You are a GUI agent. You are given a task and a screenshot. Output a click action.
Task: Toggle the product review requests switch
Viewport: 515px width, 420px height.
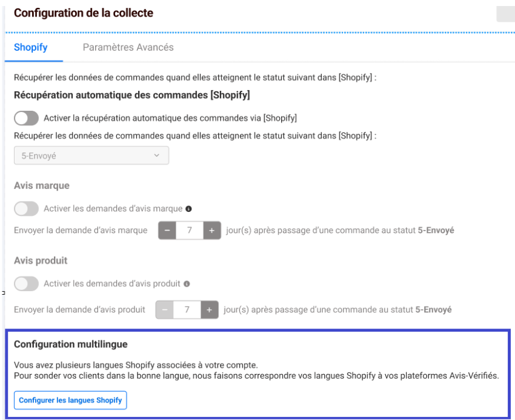click(x=27, y=283)
